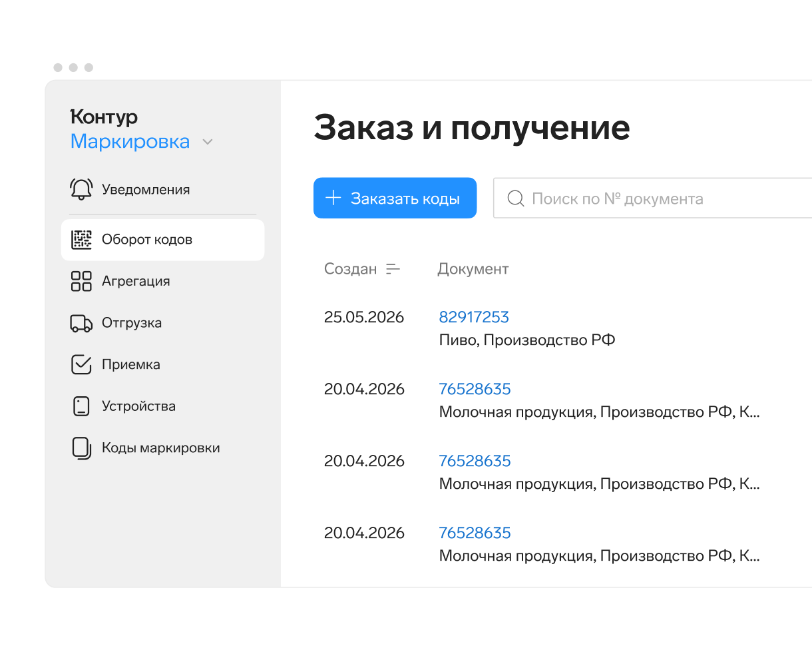Click the Маркировка product name
Viewport: 812px width, 650px height.
click(x=130, y=142)
